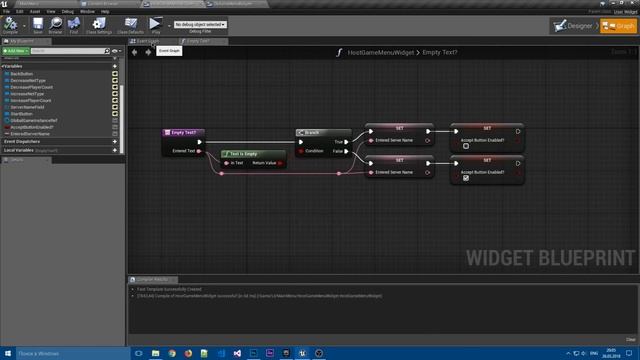Select the GlobalGameInstanceRef variable
This screenshot has width=640, height=360.
pos(34,120)
